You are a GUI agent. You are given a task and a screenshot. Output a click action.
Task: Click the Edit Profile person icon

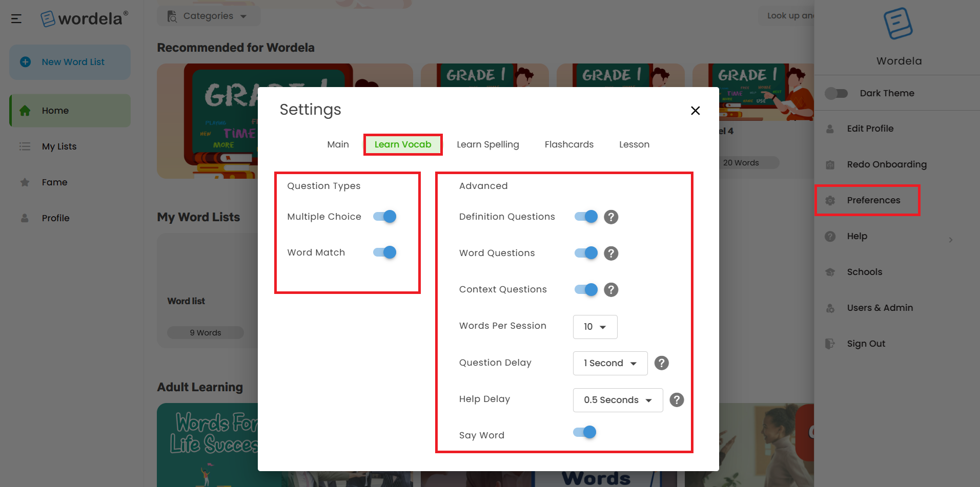pyautogui.click(x=830, y=129)
